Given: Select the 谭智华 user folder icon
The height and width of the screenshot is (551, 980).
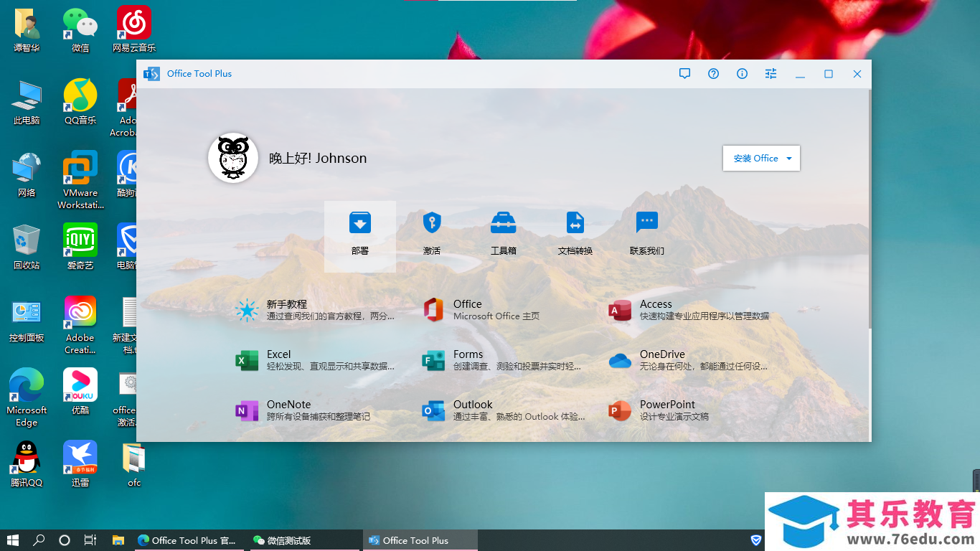Looking at the screenshot, I should (27, 30).
